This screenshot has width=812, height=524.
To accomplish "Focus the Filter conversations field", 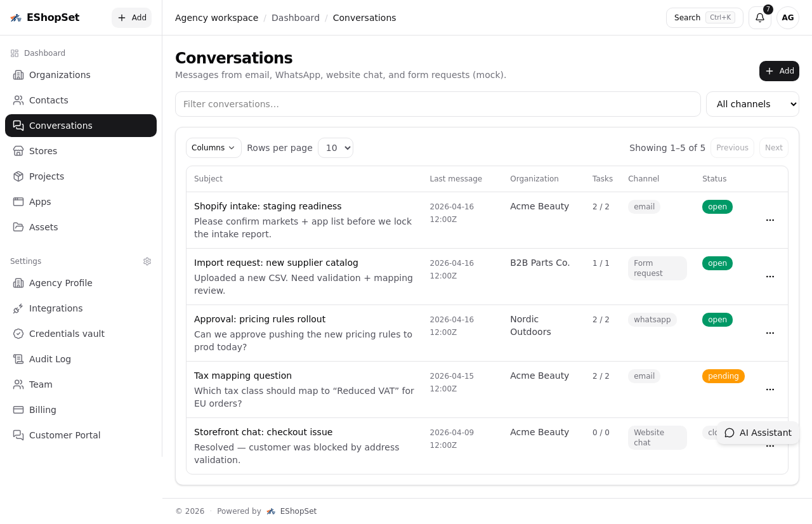I will (x=437, y=103).
